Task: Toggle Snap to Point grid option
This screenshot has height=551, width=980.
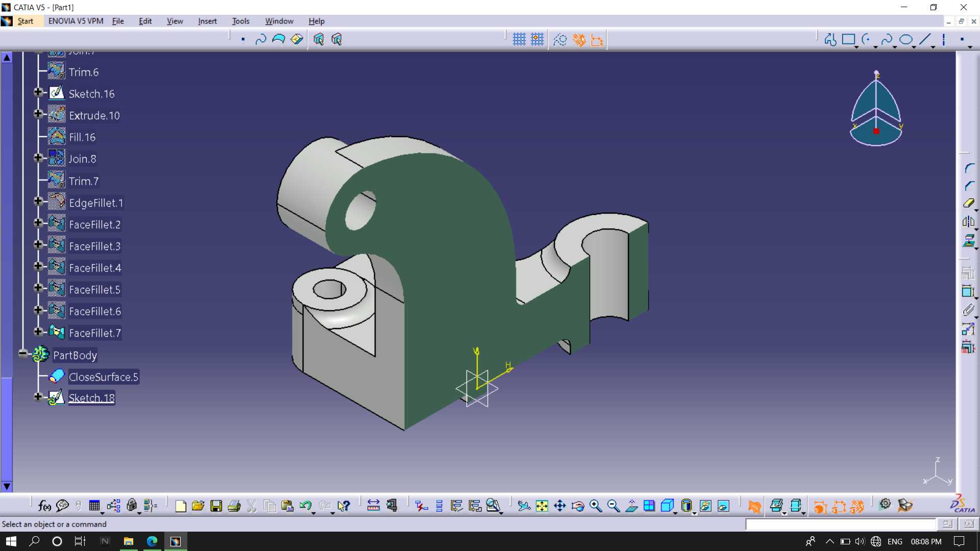Action: [x=537, y=39]
